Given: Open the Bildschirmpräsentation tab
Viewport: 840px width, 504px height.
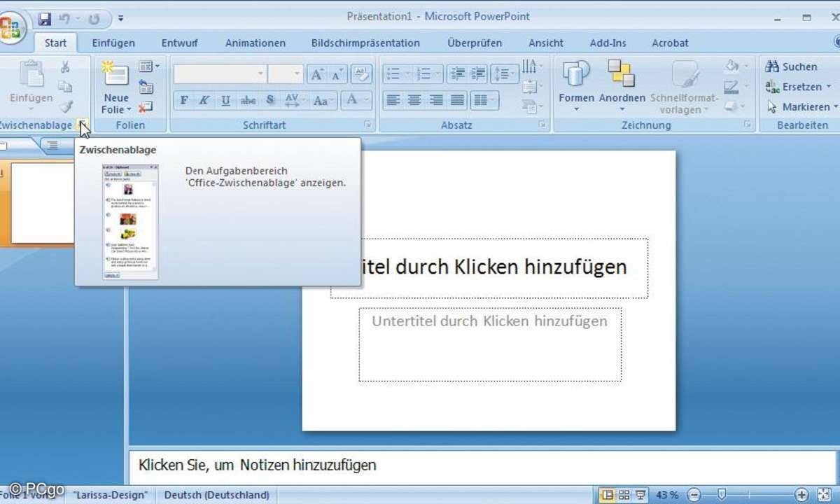Looking at the screenshot, I should (x=365, y=43).
